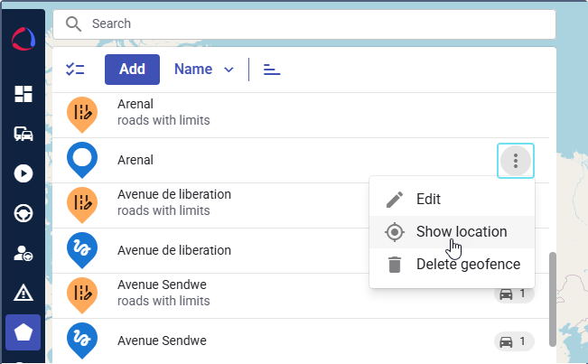Choose Edit from the context menu
The width and height of the screenshot is (588, 364).
click(x=428, y=200)
